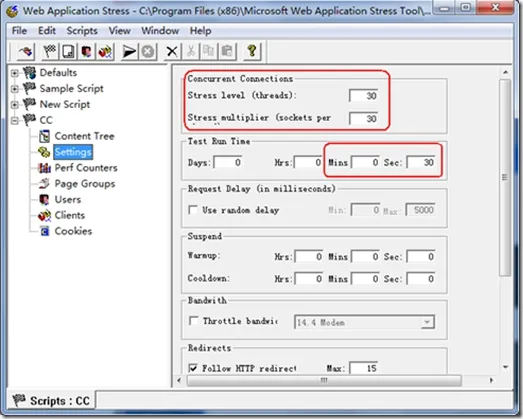The image size is (523, 419).
Task: Click the Stress multiplier sockets input field
Action: pyautogui.click(x=363, y=118)
